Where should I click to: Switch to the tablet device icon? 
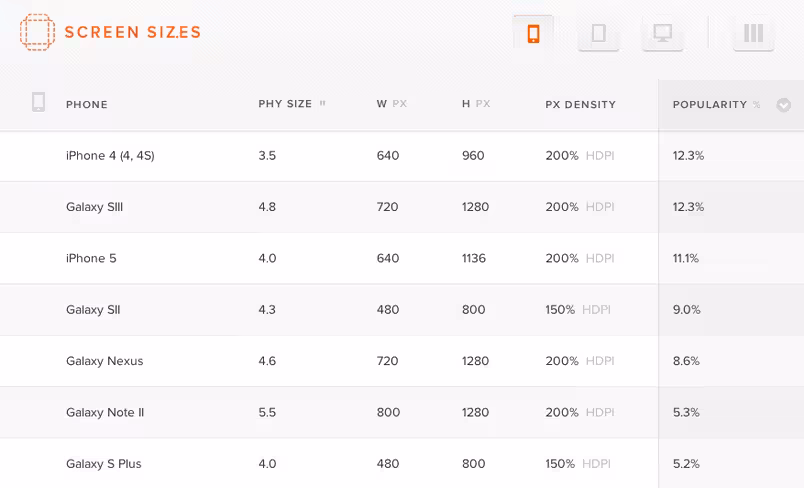point(598,33)
